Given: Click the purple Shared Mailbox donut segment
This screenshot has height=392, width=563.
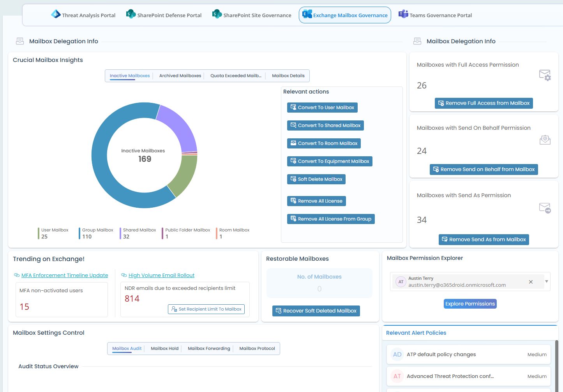Looking at the screenshot, I should [x=178, y=126].
